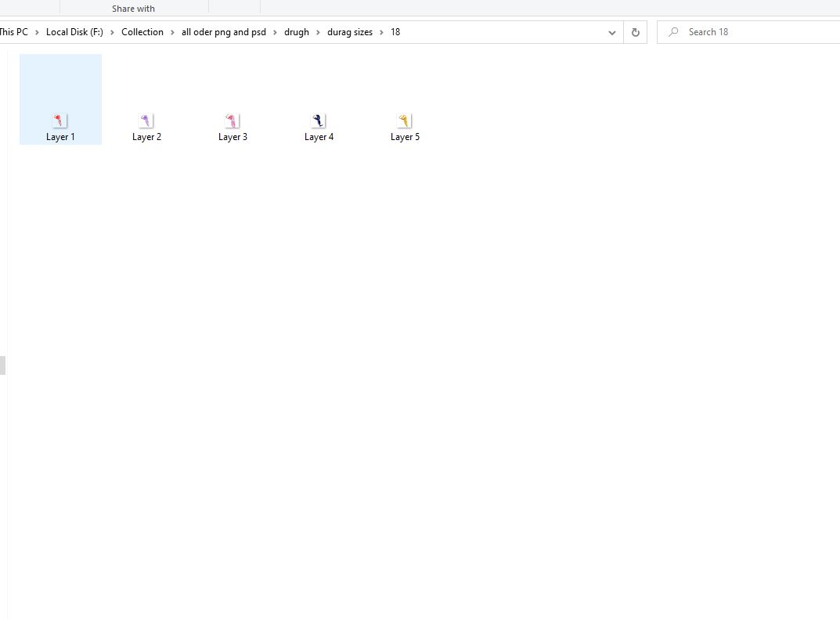Click the '18' folder breadcrumb segment
Screen dimensions: 840x619
[395, 32]
